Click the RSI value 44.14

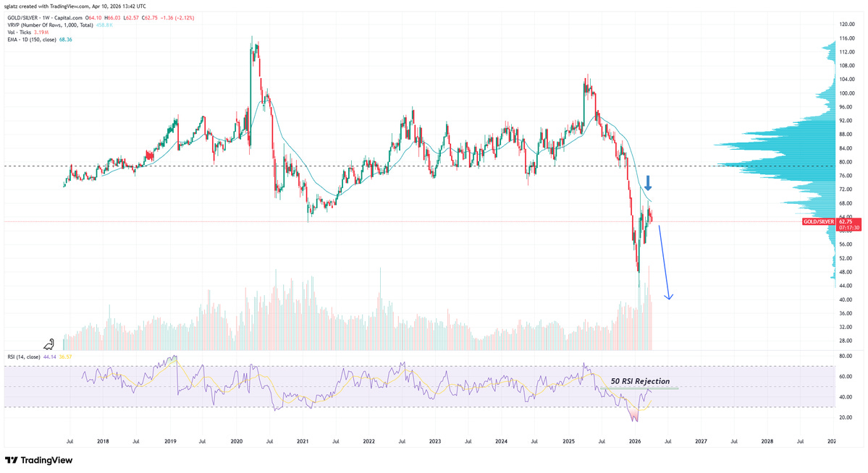49,357
